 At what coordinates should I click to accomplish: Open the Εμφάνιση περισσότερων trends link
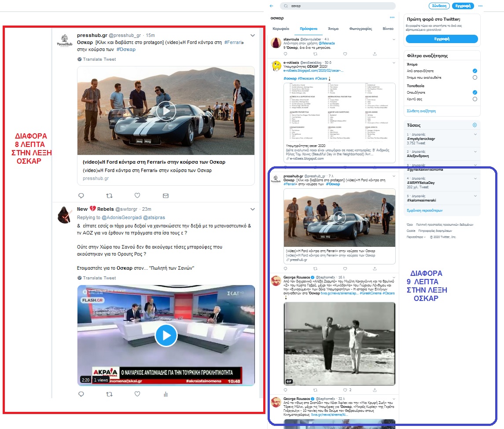tap(424, 210)
